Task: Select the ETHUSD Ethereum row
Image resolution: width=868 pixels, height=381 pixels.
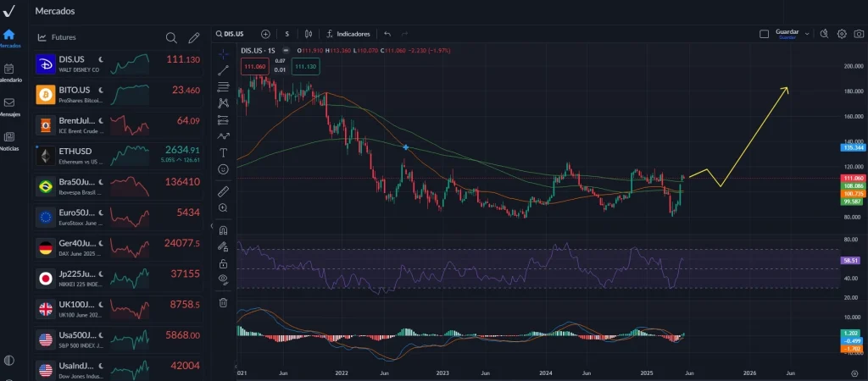Action: coord(119,156)
